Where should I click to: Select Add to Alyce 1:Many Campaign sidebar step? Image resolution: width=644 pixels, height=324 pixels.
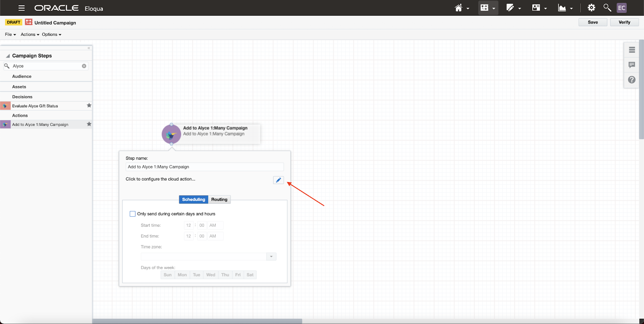click(x=46, y=125)
